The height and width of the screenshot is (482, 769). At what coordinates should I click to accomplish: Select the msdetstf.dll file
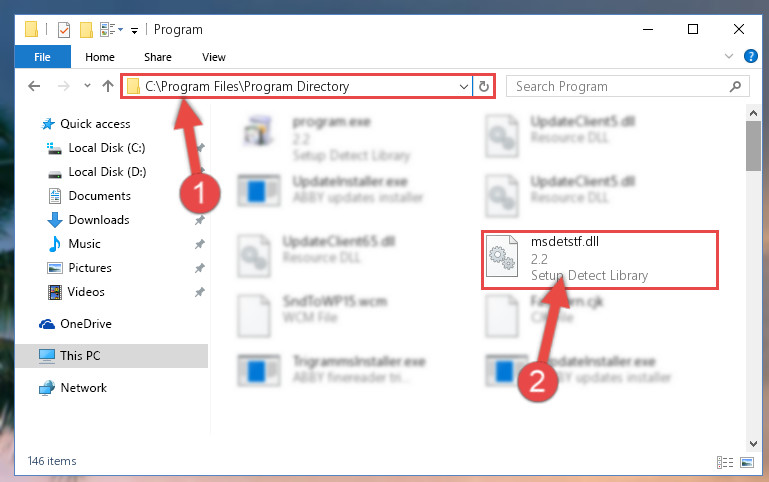[599, 259]
